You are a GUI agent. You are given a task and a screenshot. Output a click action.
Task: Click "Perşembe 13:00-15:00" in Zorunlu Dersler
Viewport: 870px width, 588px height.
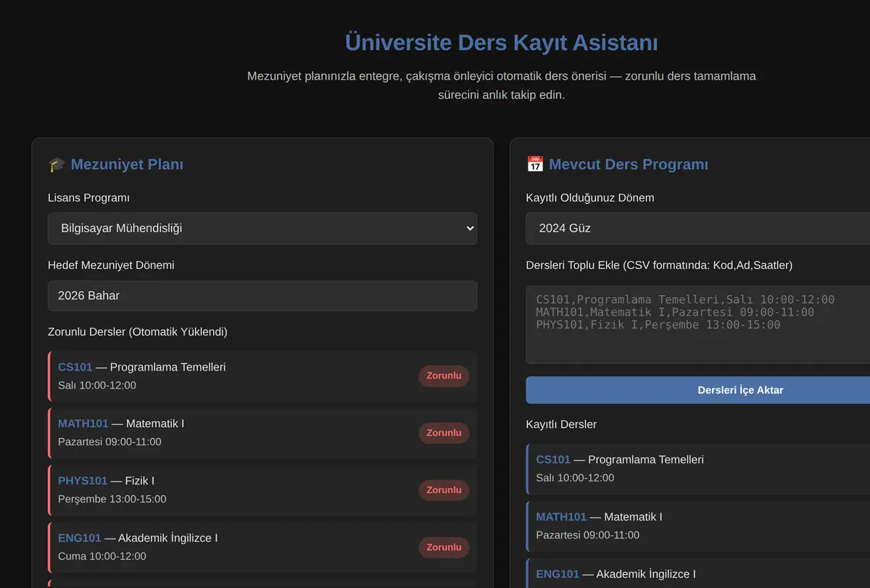[x=112, y=499]
